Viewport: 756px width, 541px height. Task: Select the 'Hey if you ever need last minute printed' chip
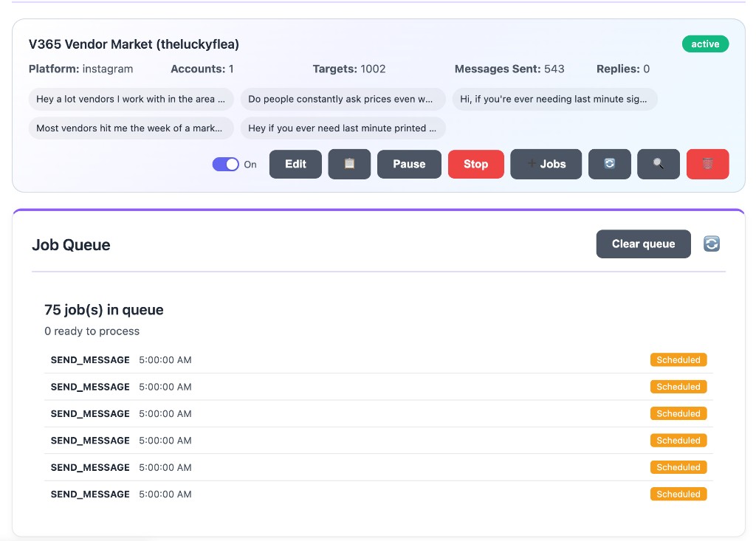[343, 128]
